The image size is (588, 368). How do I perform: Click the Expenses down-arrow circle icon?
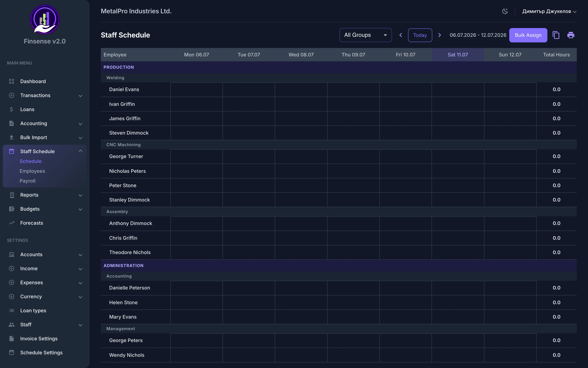click(x=11, y=282)
